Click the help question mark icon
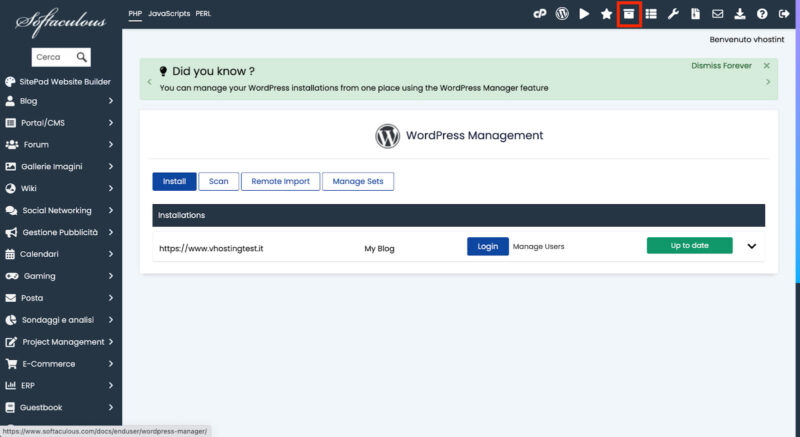The image size is (800, 437). pyautogui.click(x=762, y=14)
